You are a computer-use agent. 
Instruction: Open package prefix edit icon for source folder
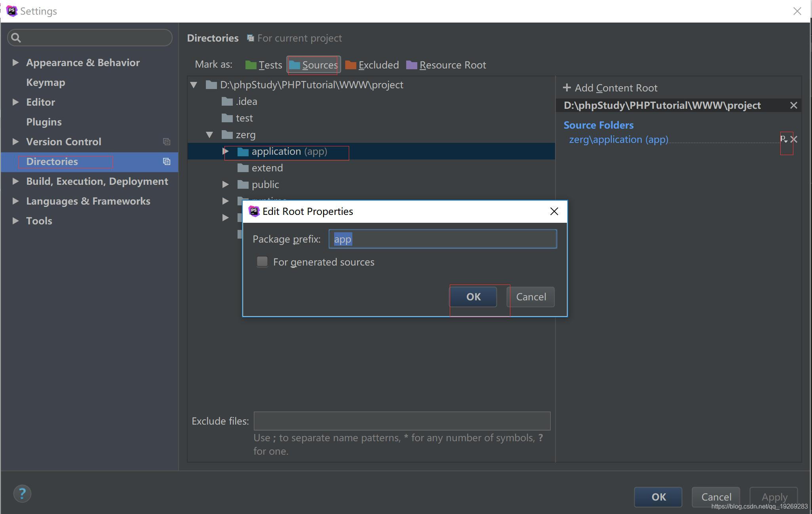783,139
